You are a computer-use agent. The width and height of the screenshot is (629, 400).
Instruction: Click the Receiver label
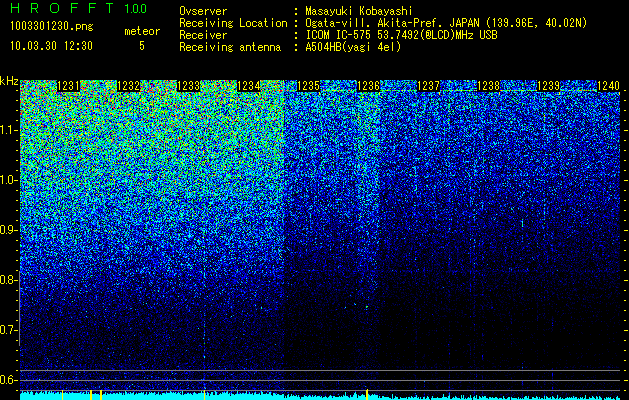click(x=203, y=35)
